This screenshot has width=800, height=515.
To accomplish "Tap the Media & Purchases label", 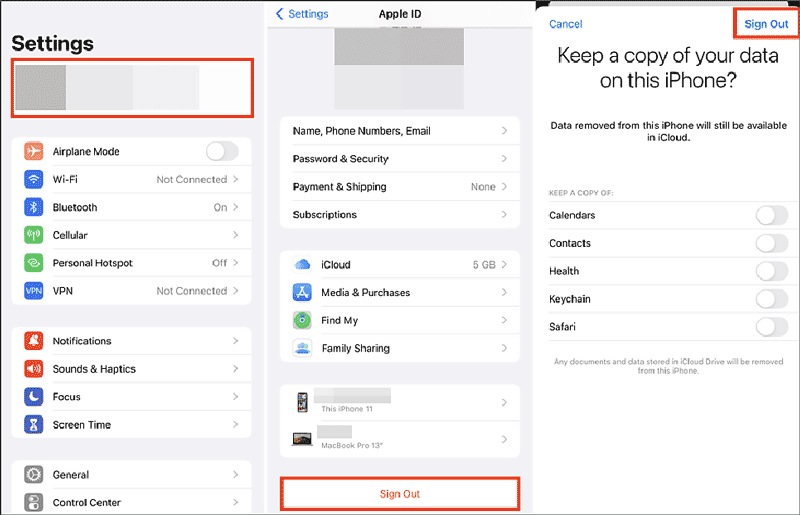I will [x=365, y=292].
